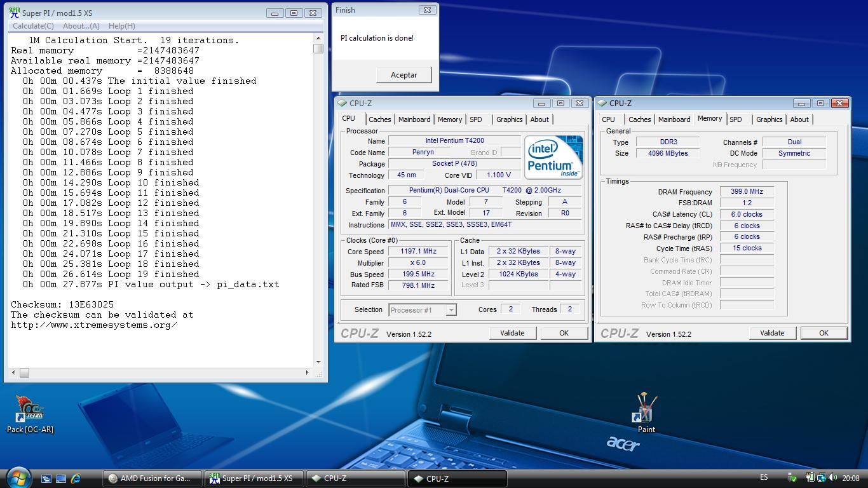868x488 pixels.
Task: Select Graphics tab in Memory window
Action: (770, 119)
